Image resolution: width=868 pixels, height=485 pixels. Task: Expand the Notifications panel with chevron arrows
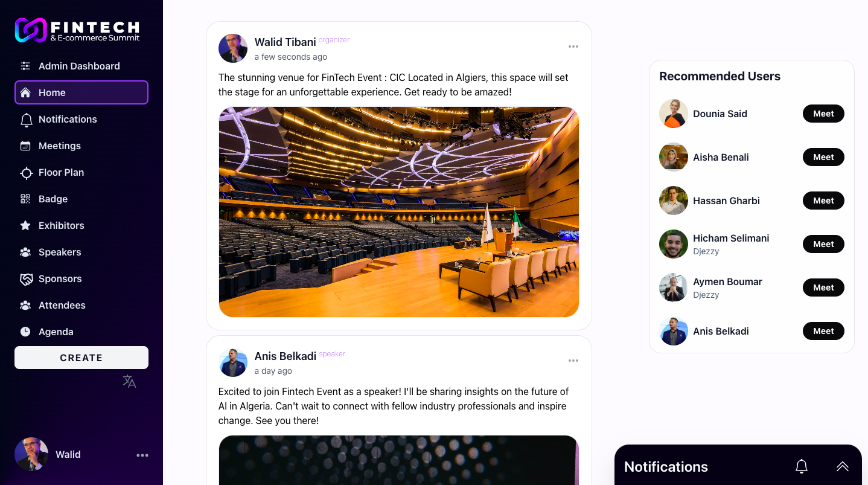[x=842, y=466]
